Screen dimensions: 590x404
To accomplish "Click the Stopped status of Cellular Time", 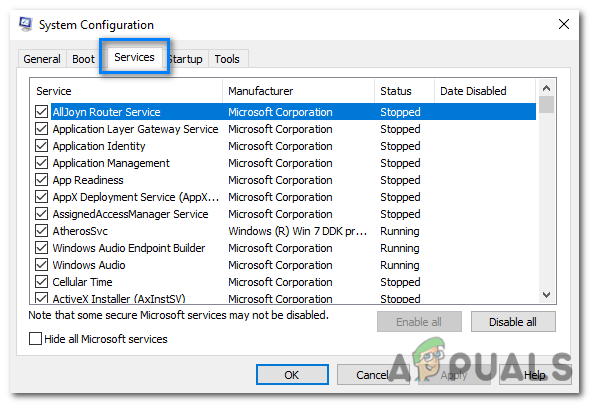I will (400, 282).
